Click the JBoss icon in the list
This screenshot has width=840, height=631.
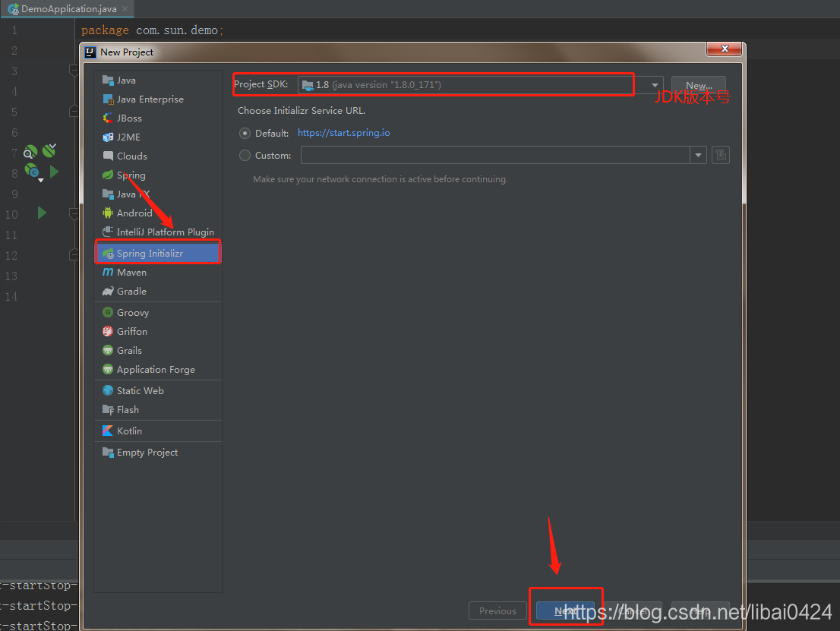click(108, 118)
